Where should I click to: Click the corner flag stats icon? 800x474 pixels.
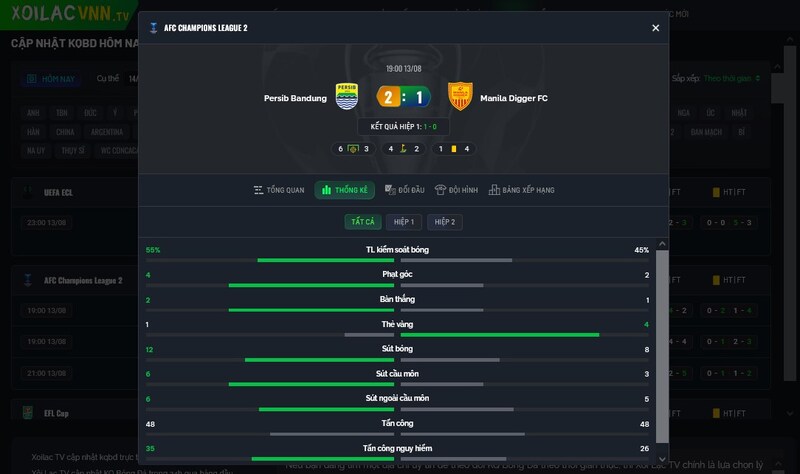coord(403,148)
